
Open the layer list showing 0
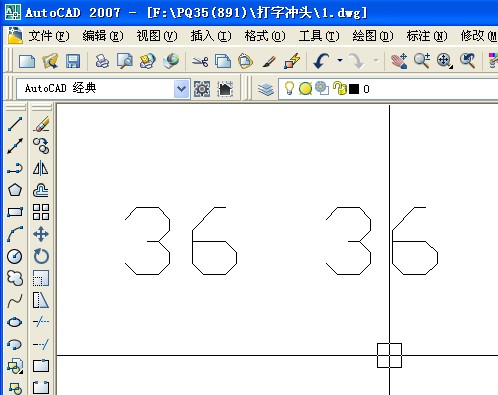tap(388, 89)
